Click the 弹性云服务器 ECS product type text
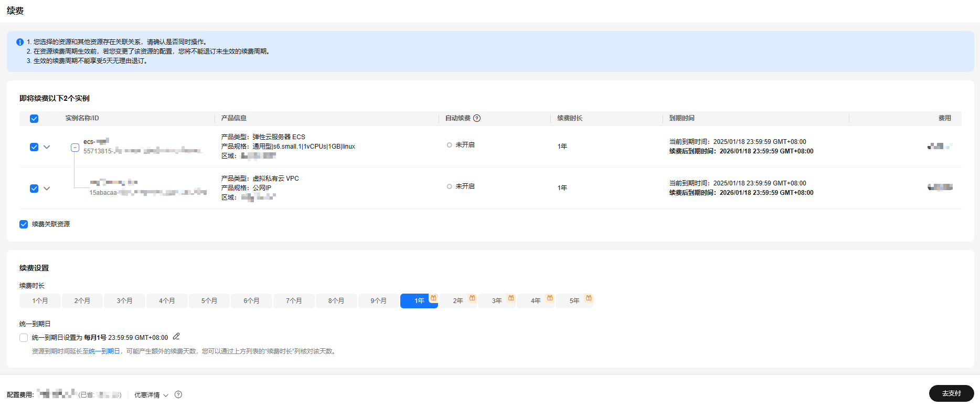The image size is (980, 406). 279,137
